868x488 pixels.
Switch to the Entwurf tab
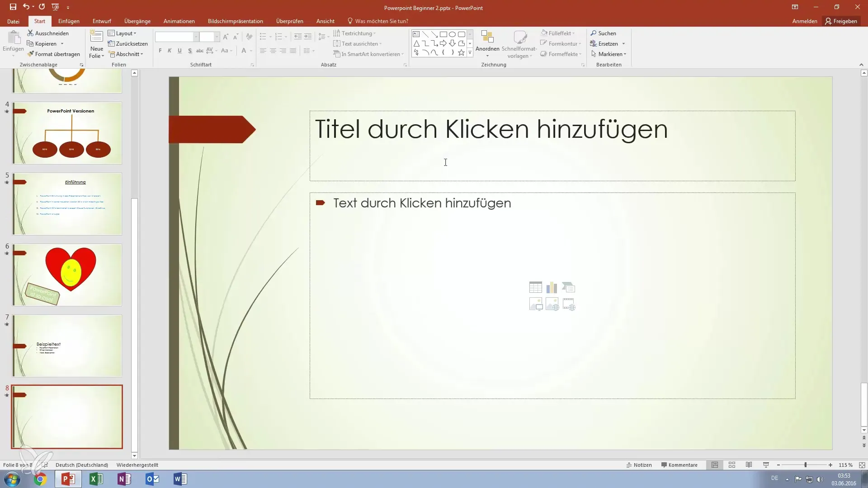(102, 21)
